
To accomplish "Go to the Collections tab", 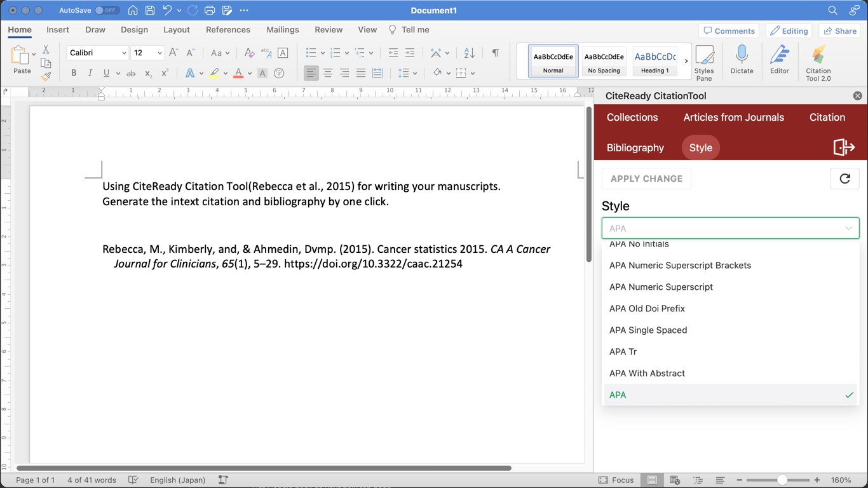I will (632, 117).
